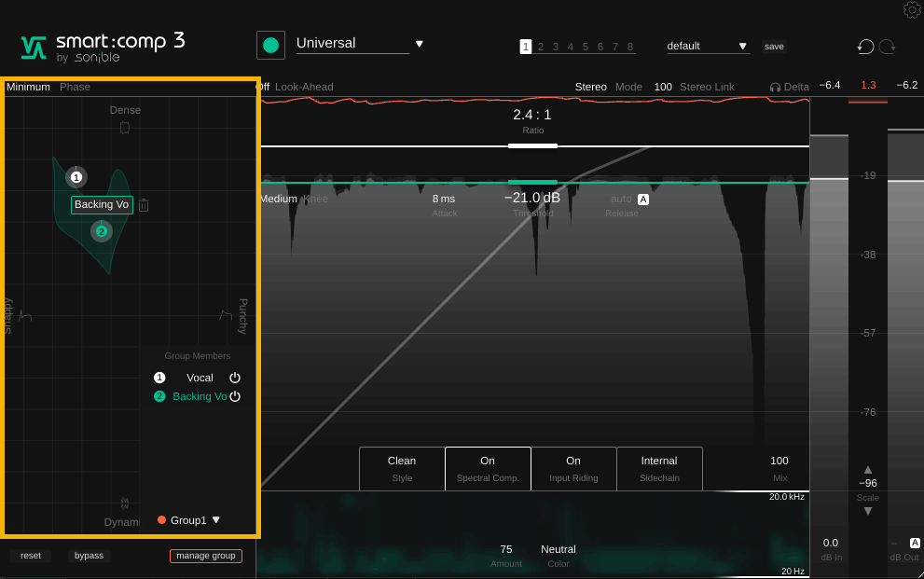The width and height of the screenshot is (924, 579).
Task: Open manage group
Action: (x=205, y=556)
